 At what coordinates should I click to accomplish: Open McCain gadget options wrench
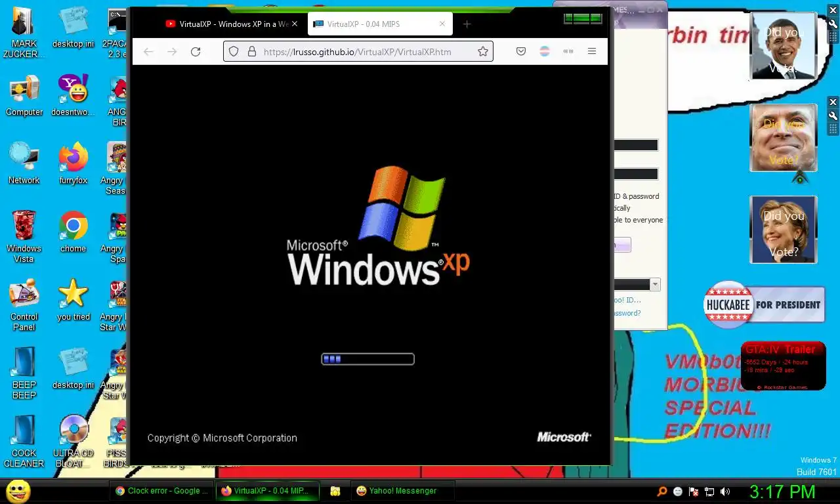833,115
